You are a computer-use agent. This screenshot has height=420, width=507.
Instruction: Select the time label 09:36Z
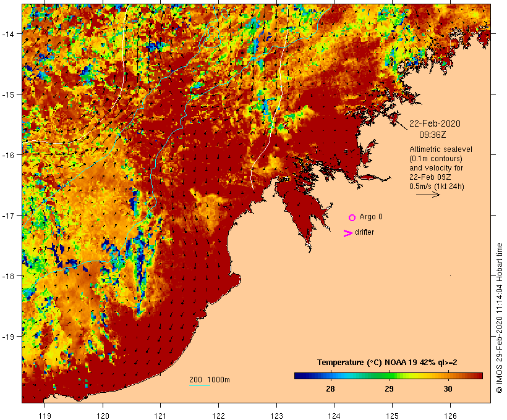(433, 135)
